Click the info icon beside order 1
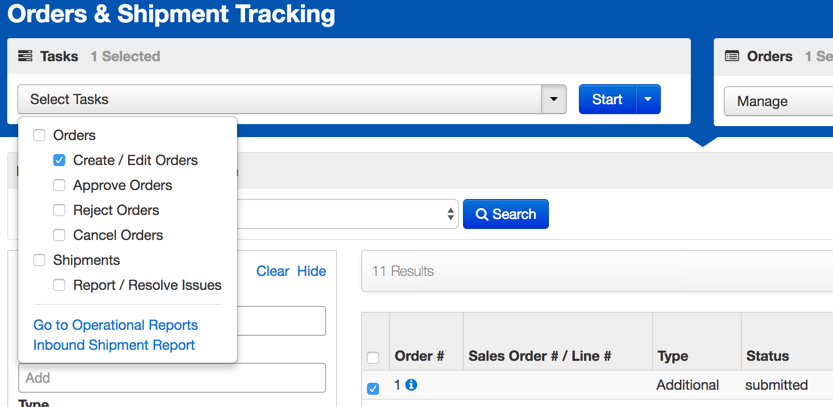 (411, 385)
